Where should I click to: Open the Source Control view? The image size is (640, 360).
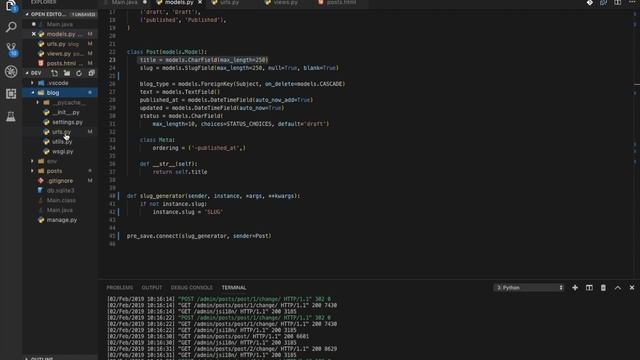pos(11,49)
